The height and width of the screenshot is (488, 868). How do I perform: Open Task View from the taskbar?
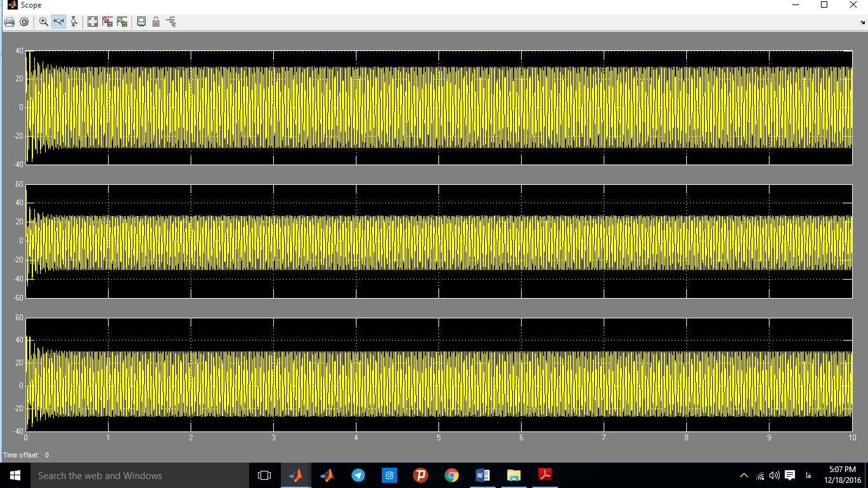point(264,475)
